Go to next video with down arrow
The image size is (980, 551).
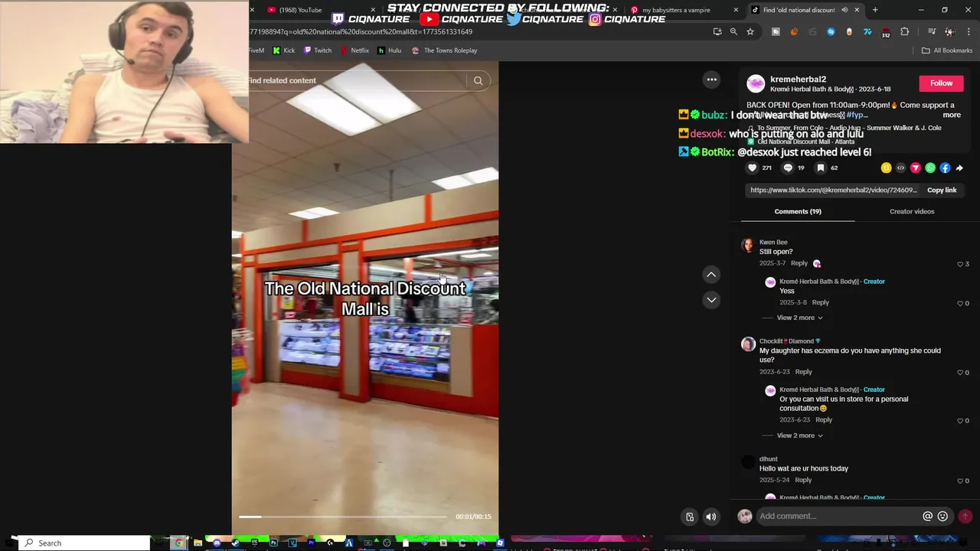(x=711, y=299)
